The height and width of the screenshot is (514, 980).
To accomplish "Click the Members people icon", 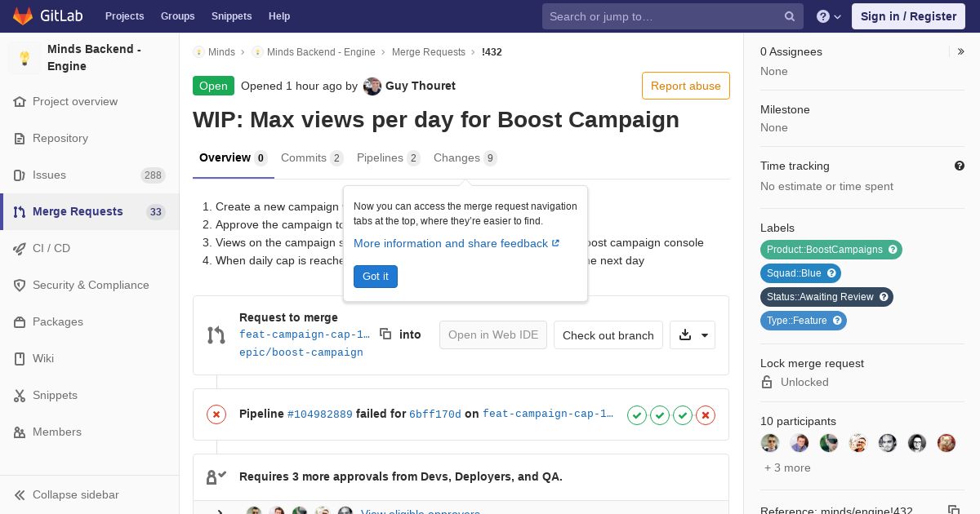I will (20, 432).
